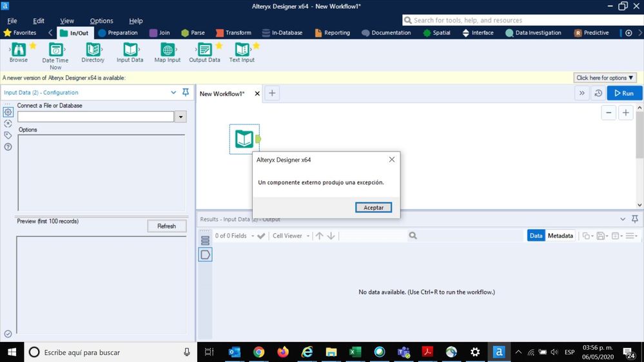Screen dimensions: 644x362
Task: Open the save options dropdown in Results
Action: click(603, 236)
